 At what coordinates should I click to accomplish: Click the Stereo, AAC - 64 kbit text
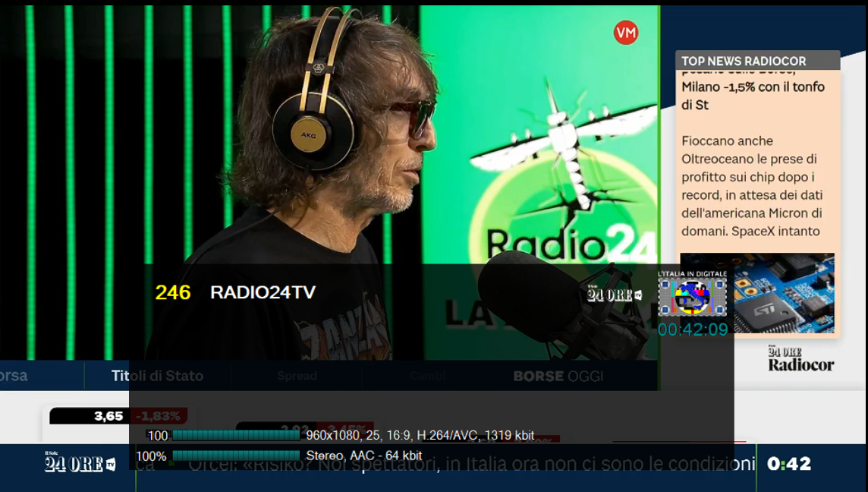point(364,456)
